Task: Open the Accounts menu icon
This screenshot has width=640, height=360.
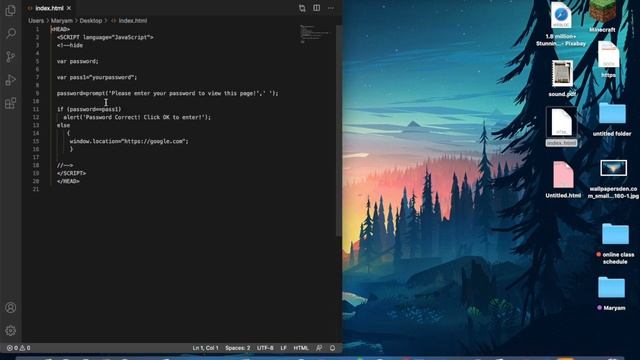Action: [11, 307]
